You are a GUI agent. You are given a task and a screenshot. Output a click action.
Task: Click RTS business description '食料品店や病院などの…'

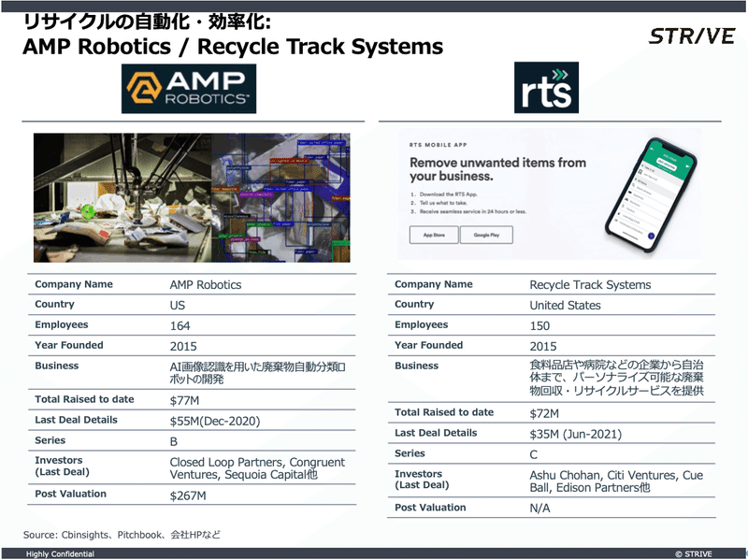[x=616, y=379]
